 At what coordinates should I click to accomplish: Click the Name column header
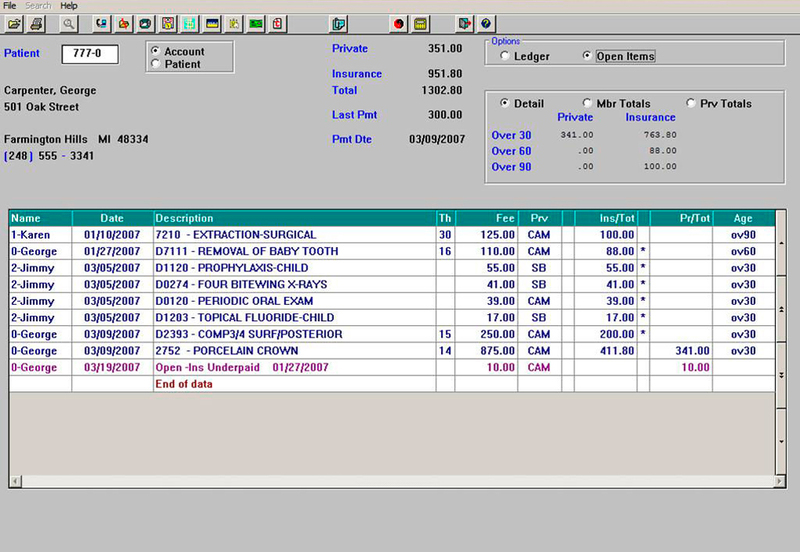click(x=41, y=218)
